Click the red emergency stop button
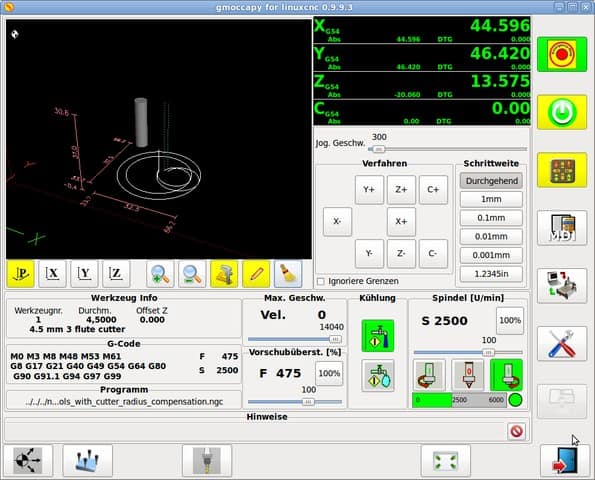Image resolution: width=595 pixels, height=480 pixels. [562, 54]
